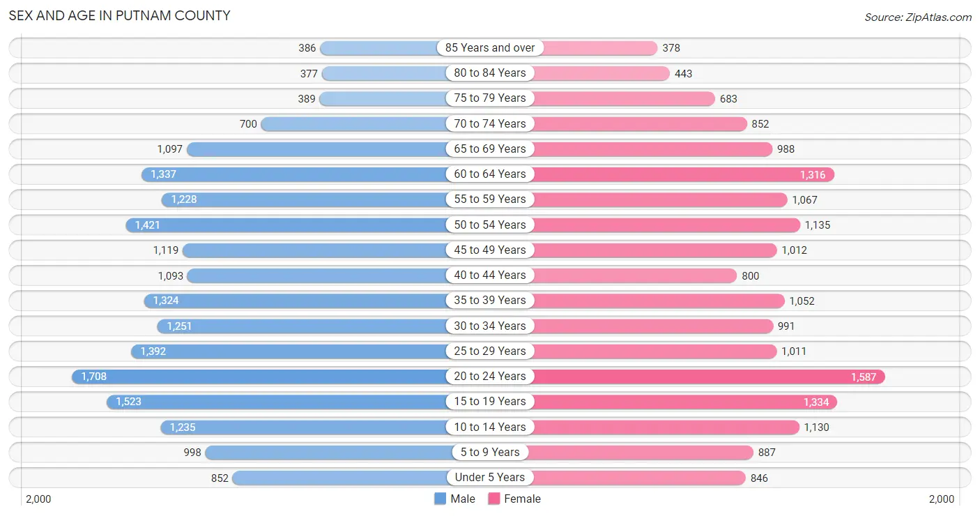980x516 pixels.
Task: Click the blue Male legend swatch
Action: click(x=440, y=499)
